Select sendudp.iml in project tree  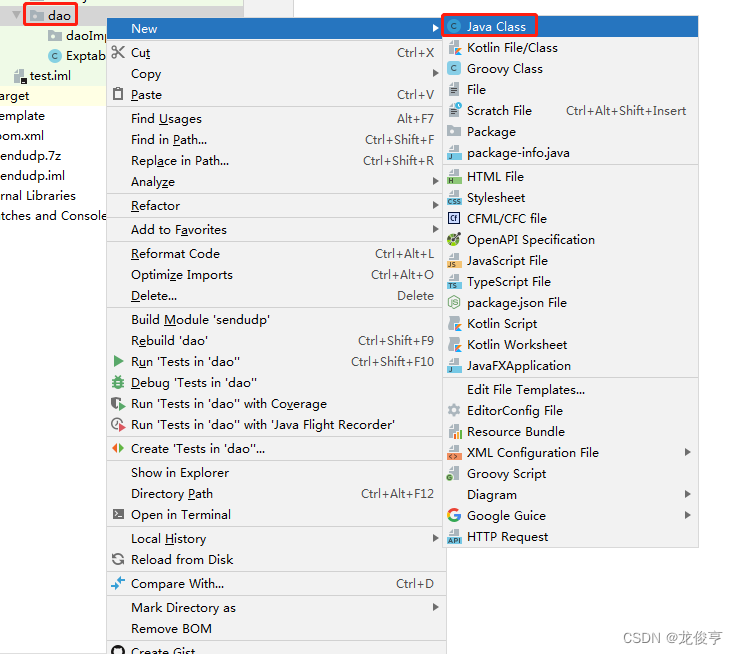click(32, 175)
